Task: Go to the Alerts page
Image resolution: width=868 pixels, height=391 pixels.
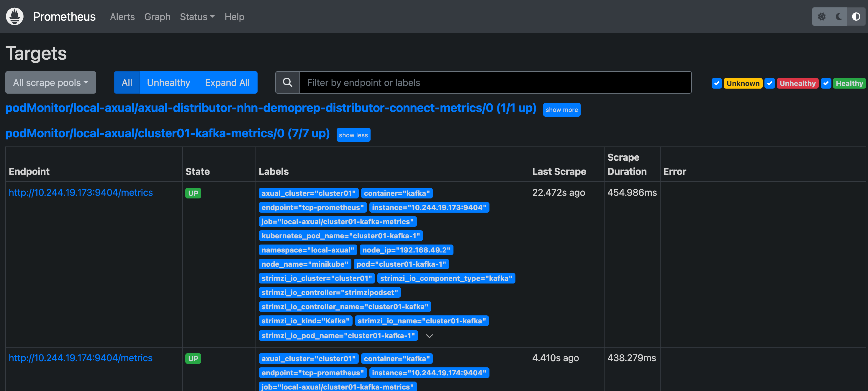Action: pyautogui.click(x=122, y=17)
